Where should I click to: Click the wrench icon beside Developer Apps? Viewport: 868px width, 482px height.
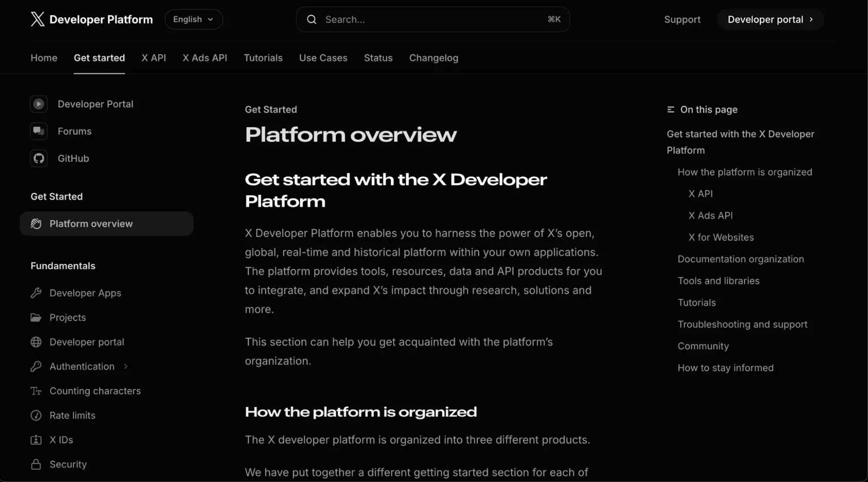[x=36, y=293]
